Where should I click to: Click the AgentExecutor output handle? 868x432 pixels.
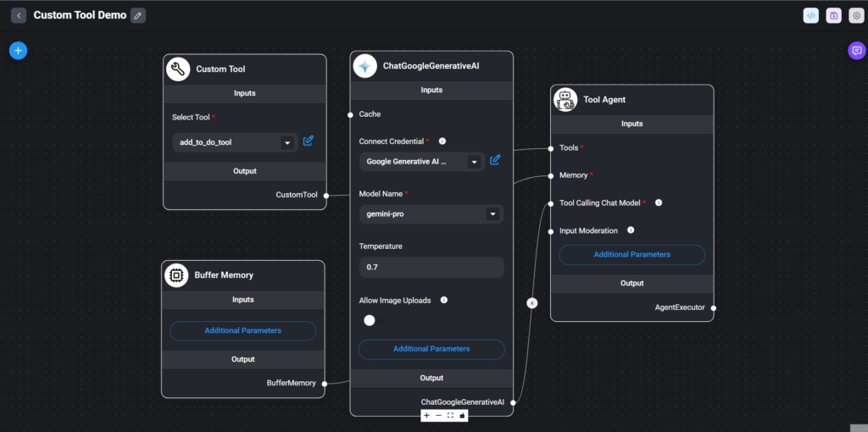point(714,308)
